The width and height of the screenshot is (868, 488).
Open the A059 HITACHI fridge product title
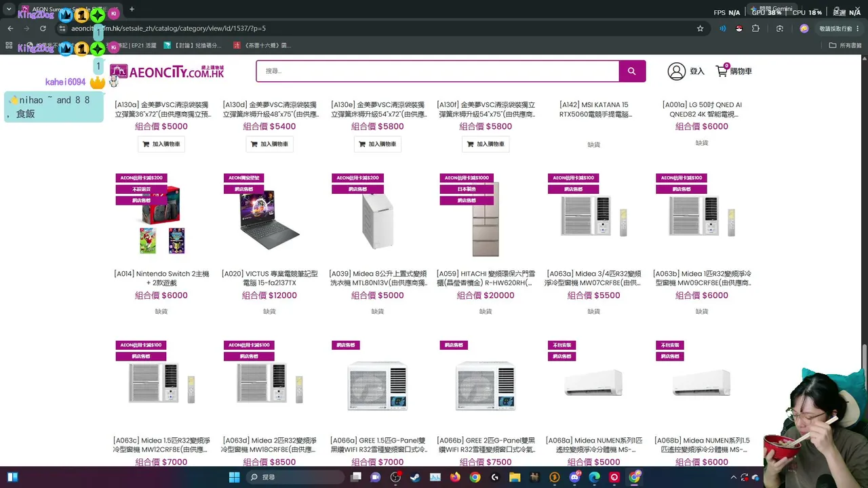click(x=486, y=278)
